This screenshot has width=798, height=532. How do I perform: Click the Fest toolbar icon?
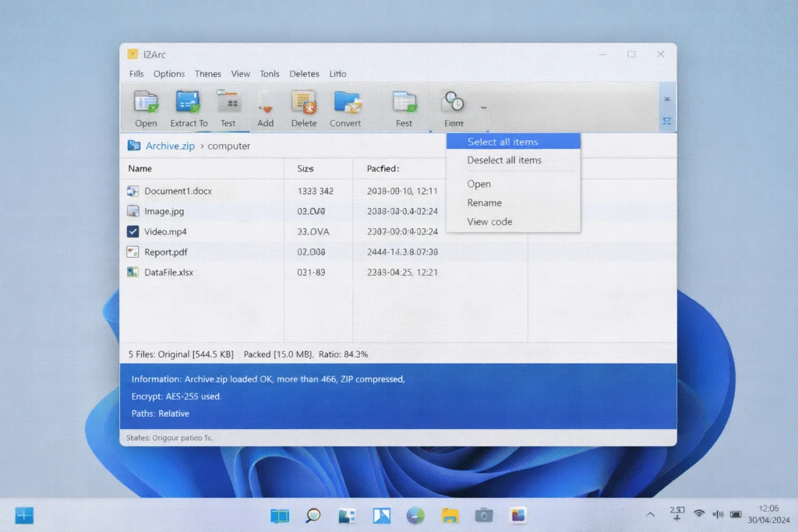click(404, 107)
